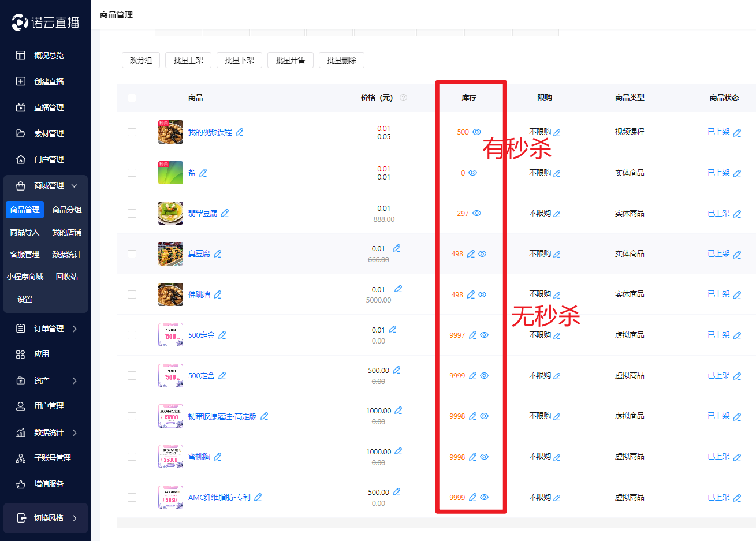Tick the select-all checkbox in table header

[x=132, y=98]
